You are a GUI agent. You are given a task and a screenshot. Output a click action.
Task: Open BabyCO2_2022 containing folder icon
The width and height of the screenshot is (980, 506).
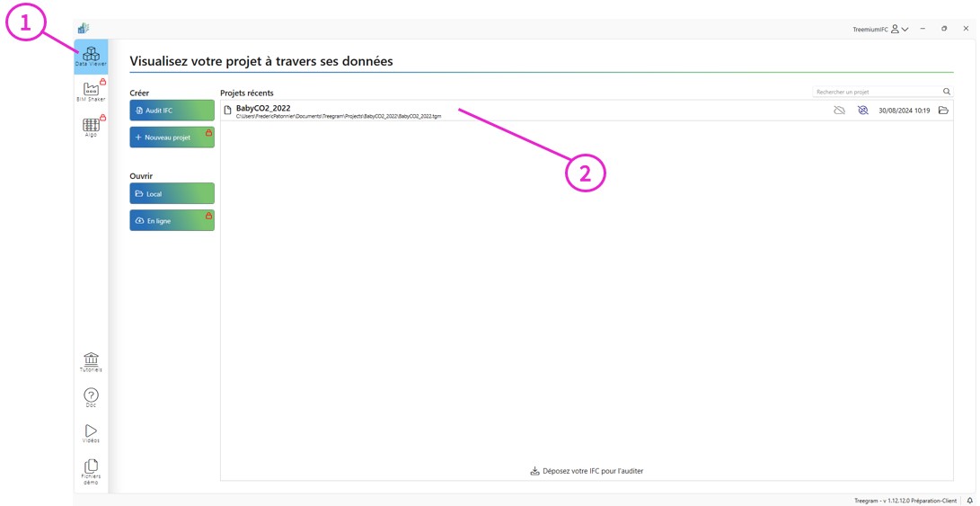(x=943, y=111)
